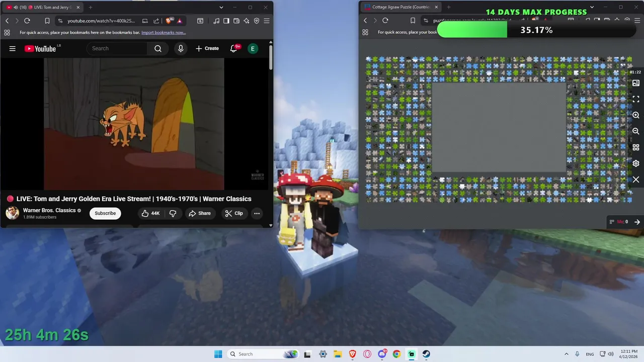Image resolution: width=644 pixels, height=362 pixels.
Task: Dislike the Tom and Jerry stream
Action: [173, 213]
